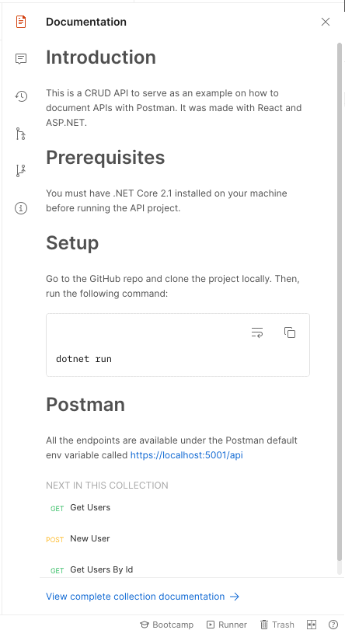This screenshot has height=644, width=345.
Task: Open the Get Users By Id request
Action: (102, 569)
